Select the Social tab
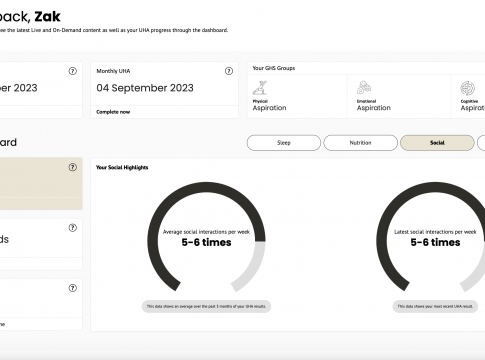485x360 pixels. click(437, 143)
